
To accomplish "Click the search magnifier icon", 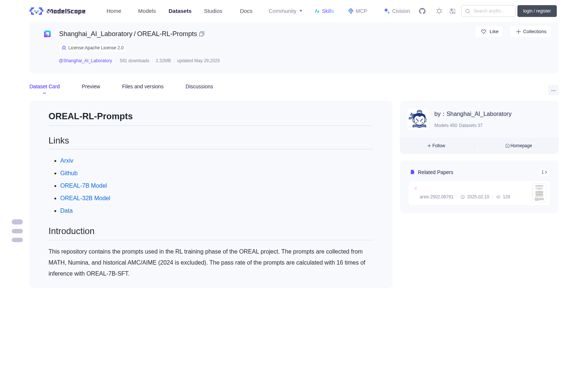I will 468,11.
